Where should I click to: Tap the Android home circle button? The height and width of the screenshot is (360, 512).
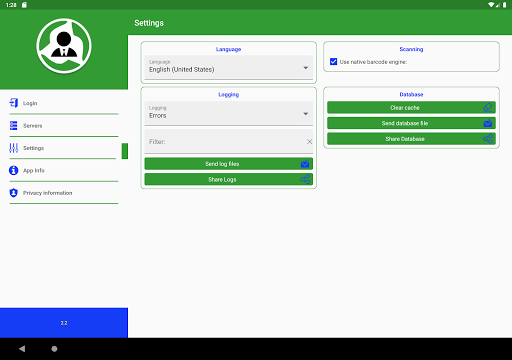pos(54,349)
